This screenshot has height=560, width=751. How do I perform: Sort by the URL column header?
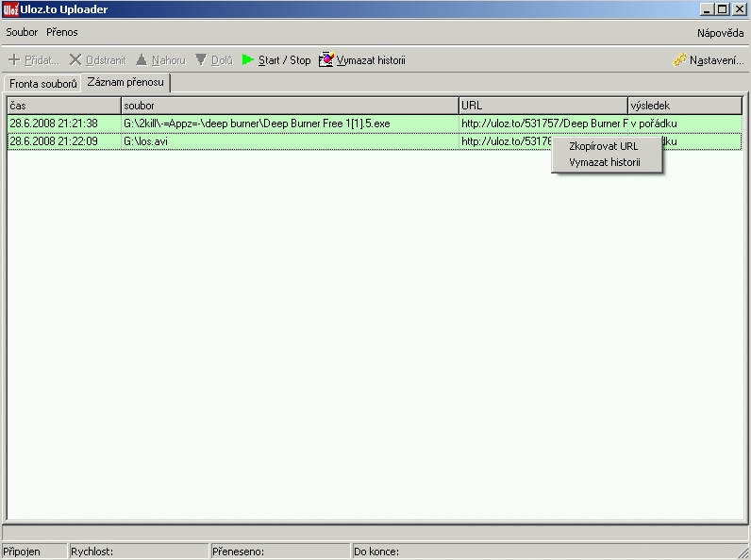[543, 106]
